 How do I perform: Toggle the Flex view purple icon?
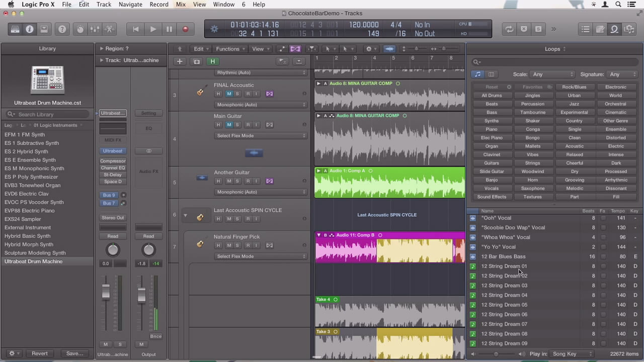[295, 49]
